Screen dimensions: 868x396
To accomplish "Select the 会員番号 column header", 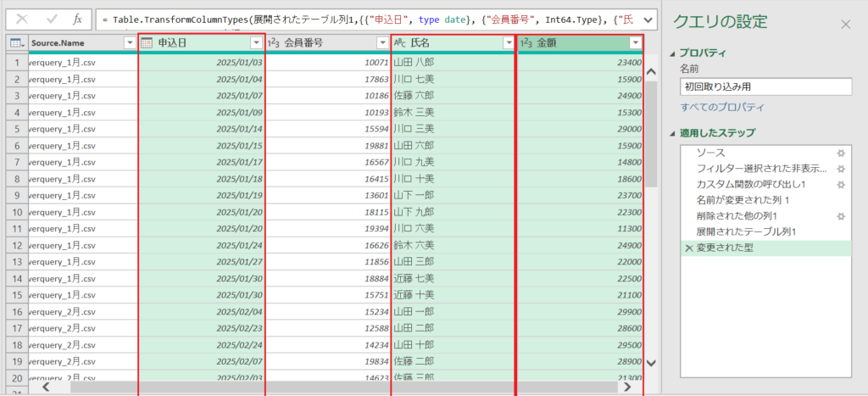I will point(328,43).
